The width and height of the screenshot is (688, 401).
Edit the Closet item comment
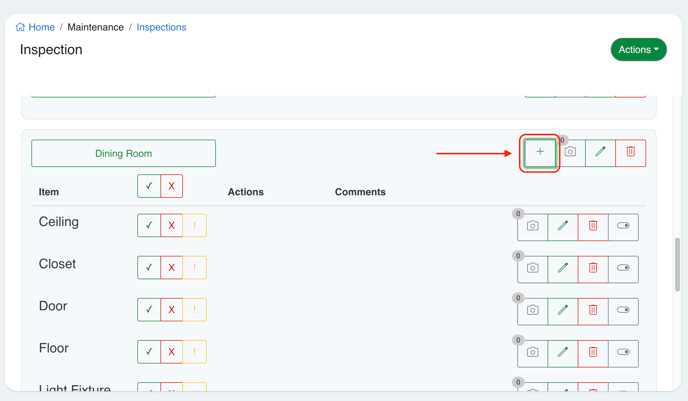coord(563,269)
